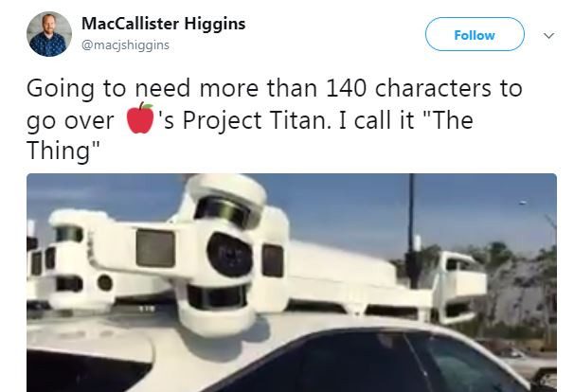This screenshot has width=574, height=392.
Task: Click the lower LiDAR cylinder under the lens
Action: point(217,297)
